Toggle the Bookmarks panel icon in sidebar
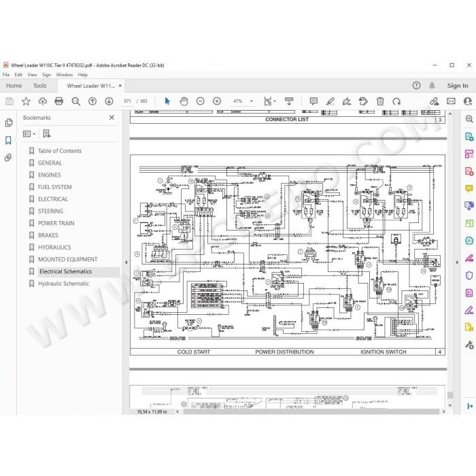Screen dimensions: 476x476 point(8,140)
